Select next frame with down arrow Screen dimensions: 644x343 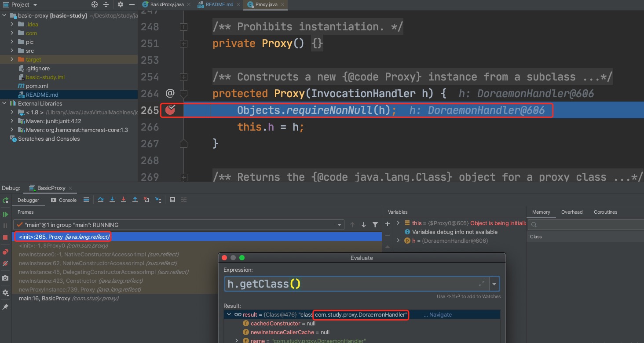(x=364, y=225)
